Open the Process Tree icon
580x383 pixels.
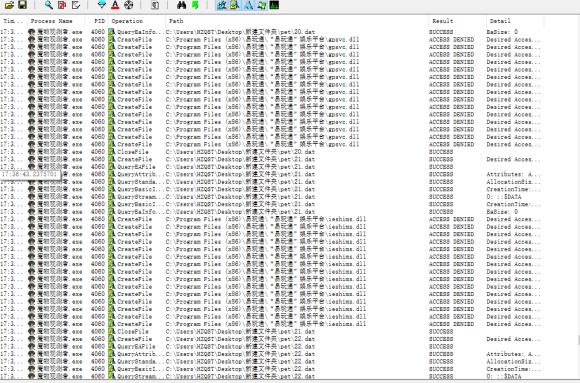(x=155, y=5)
